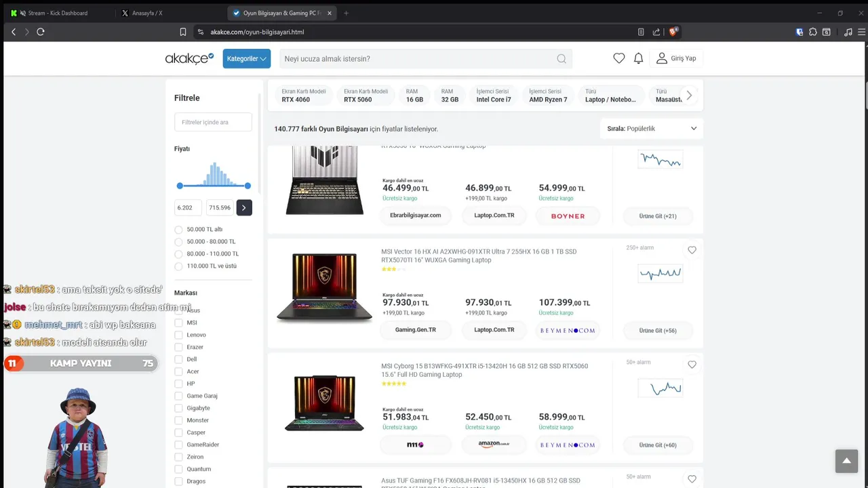This screenshot has height=488, width=868.
Task: Check the Dell brand checkbox
Action: pos(178,359)
